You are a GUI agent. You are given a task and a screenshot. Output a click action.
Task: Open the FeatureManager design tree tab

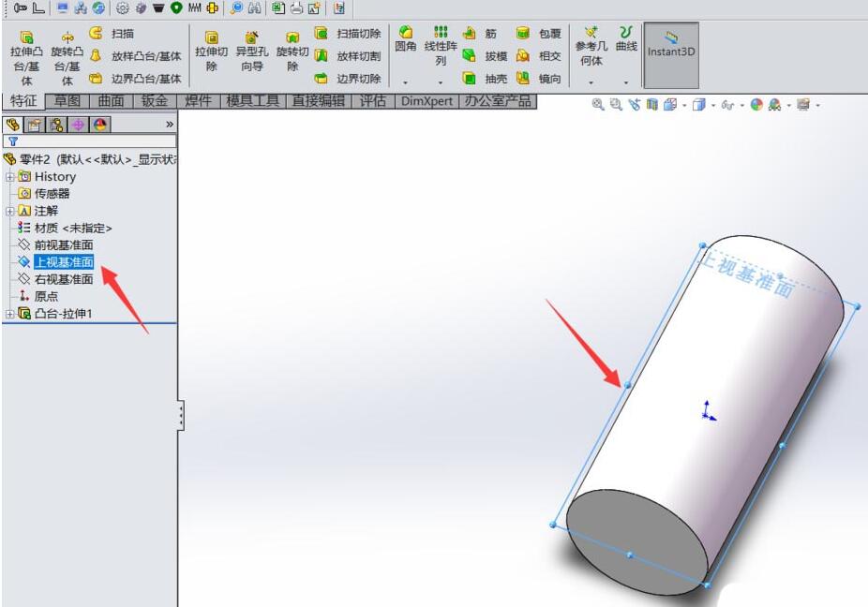(x=13, y=125)
